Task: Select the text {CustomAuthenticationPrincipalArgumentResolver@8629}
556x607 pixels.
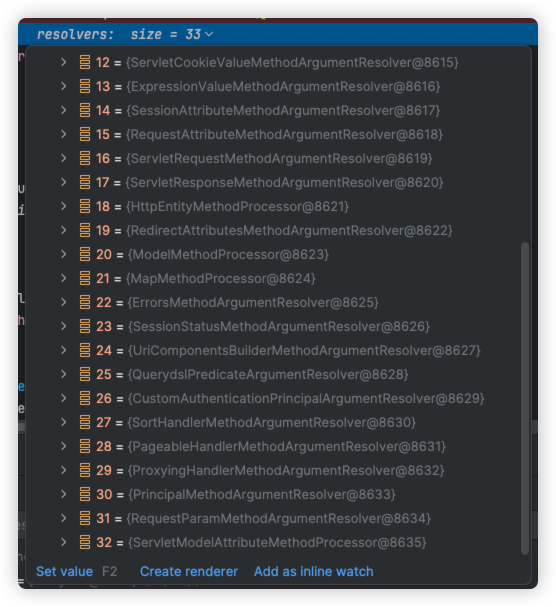Action: pos(306,398)
